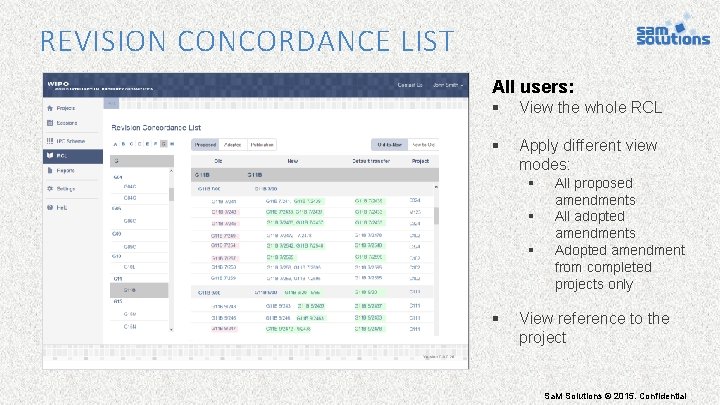Click the concordance table scrollbar thumb

pos(436,215)
